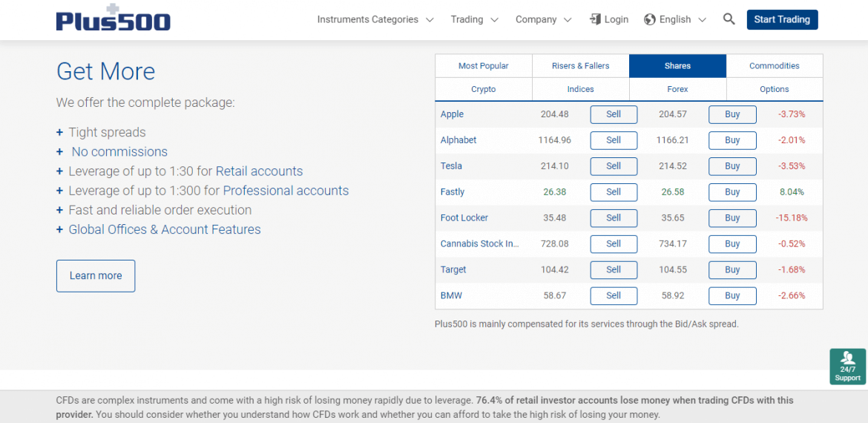Screen dimensions: 868x423
Task: Click Alphabet sell price 1164.96
Action: pyautogui.click(x=554, y=140)
